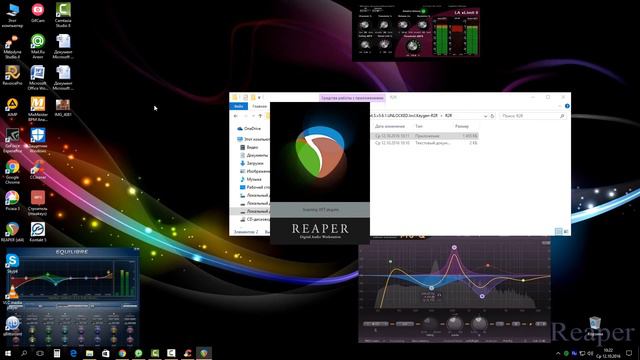Expand Explorer address bar history dropdown
The height and width of the screenshot is (360, 640).
pos(485,116)
